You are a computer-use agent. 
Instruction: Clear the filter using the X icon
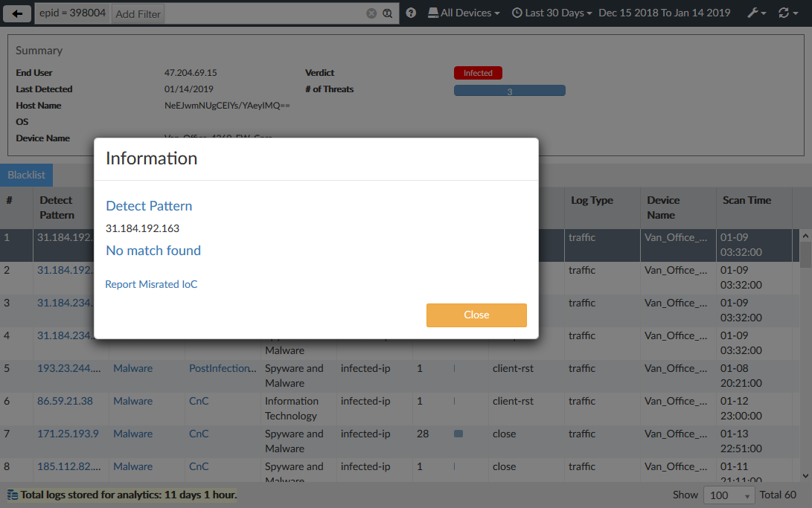click(x=372, y=13)
